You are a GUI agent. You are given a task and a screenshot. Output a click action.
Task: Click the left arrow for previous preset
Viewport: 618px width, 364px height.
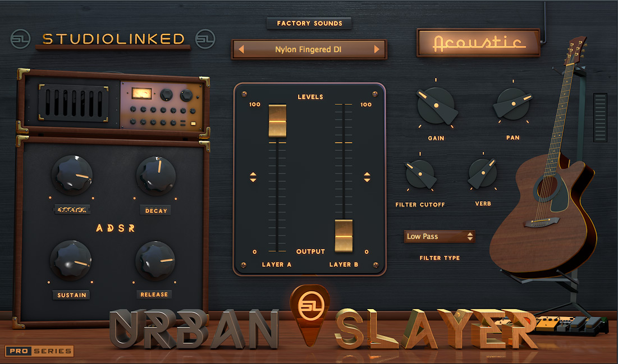241,49
